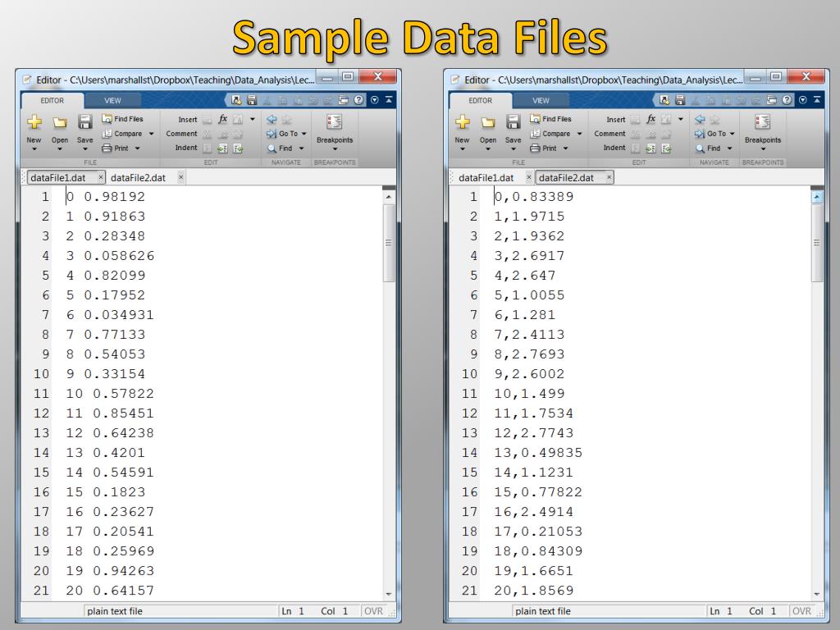This screenshot has width=840, height=630.
Task: Close the dataFile2.dat tab in left editor
Action: click(x=180, y=177)
